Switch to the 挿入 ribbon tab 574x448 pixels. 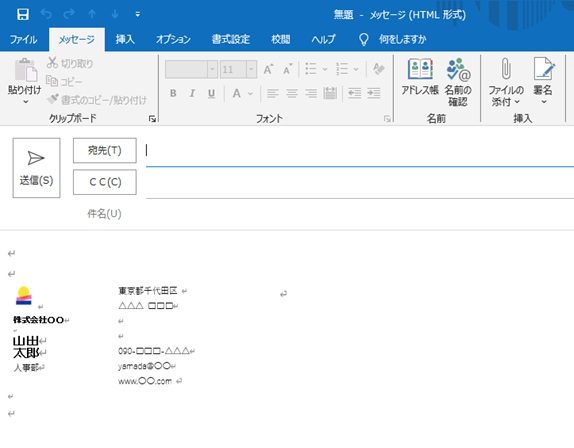click(125, 39)
